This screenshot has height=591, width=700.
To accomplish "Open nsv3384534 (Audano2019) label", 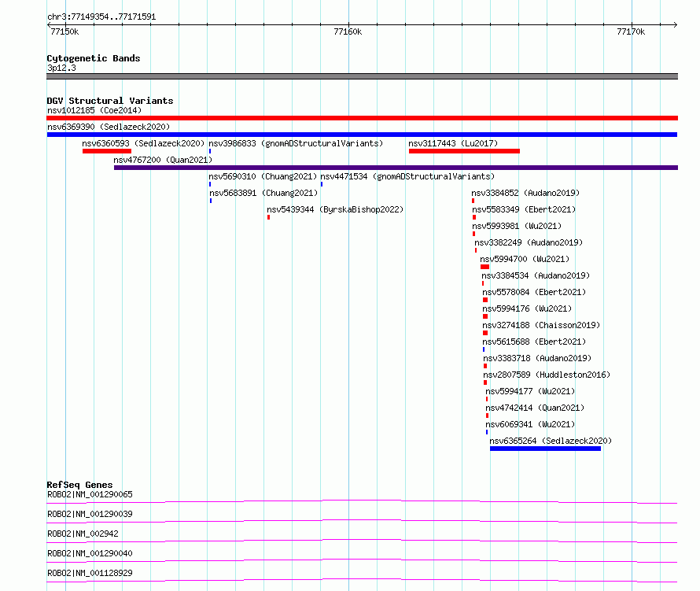I will pyautogui.click(x=536, y=275).
